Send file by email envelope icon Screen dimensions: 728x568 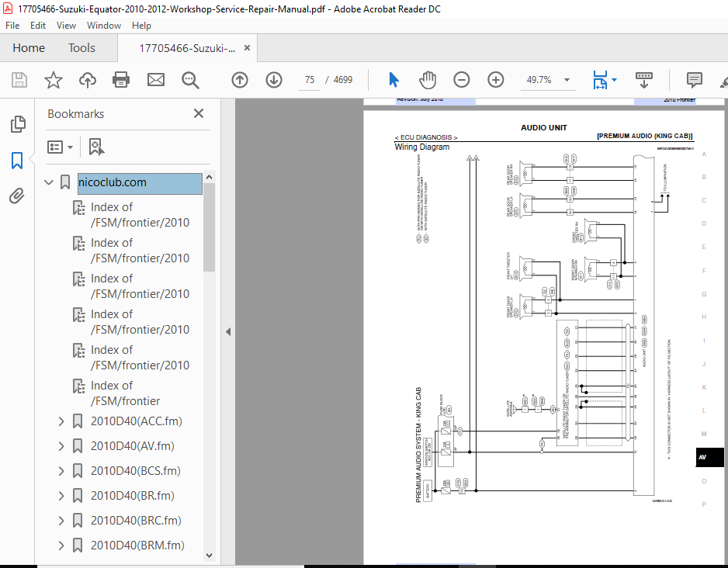pyautogui.click(x=155, y=80)
